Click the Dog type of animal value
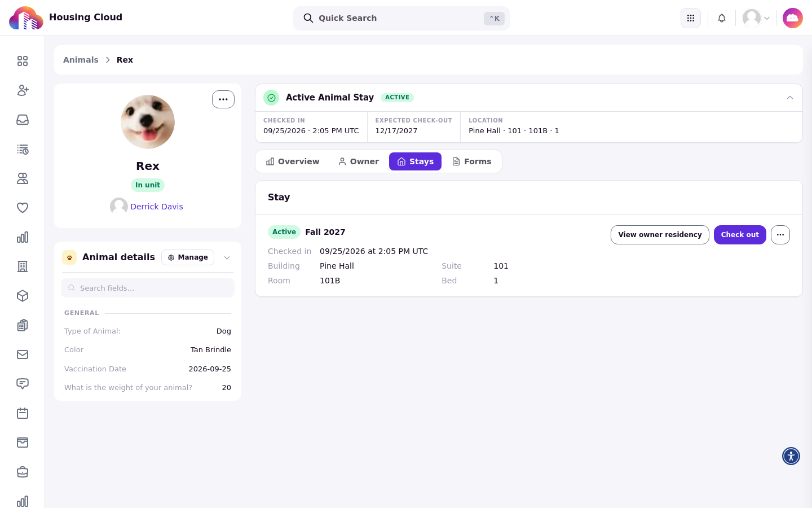812x508 pixels. pos(224,331)
